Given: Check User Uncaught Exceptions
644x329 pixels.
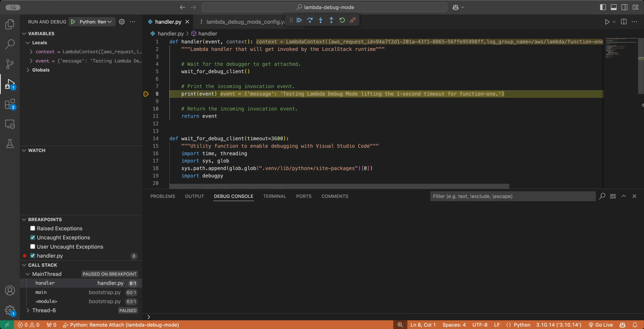Looking at the screenshot, I should tap(32, 246).
